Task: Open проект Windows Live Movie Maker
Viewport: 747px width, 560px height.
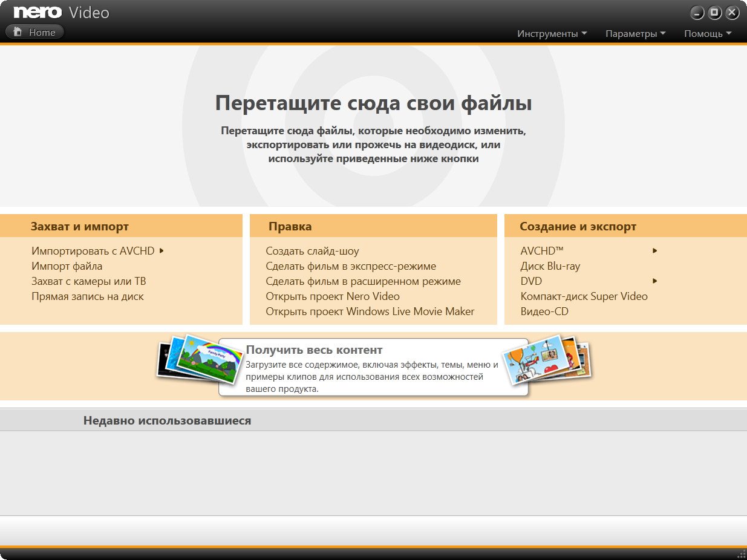Action: (x=370, y=311)
